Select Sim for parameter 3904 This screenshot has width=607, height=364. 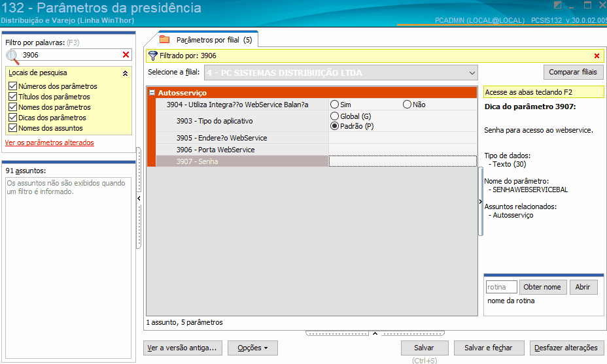point(334,105)
